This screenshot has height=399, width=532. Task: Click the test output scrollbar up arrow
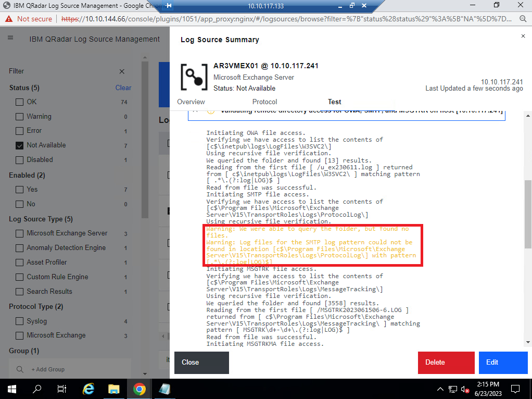(528, 116)
